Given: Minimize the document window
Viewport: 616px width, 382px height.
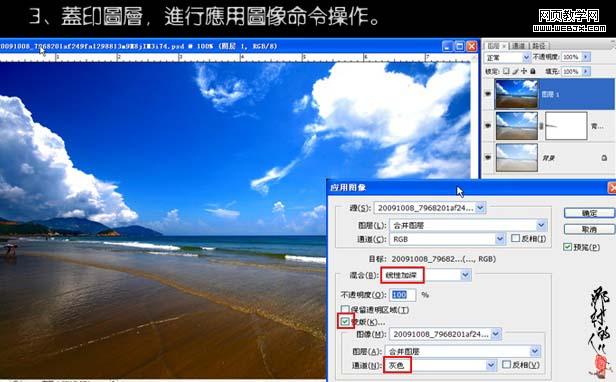Looking at the screenshot, I should click(x=447, y=46).
